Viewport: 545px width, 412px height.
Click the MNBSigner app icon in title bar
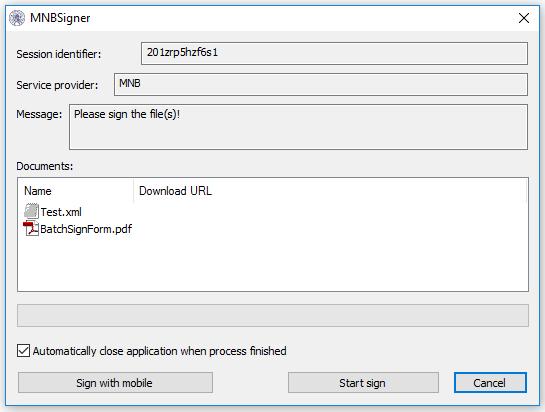[x=17, y=18]
